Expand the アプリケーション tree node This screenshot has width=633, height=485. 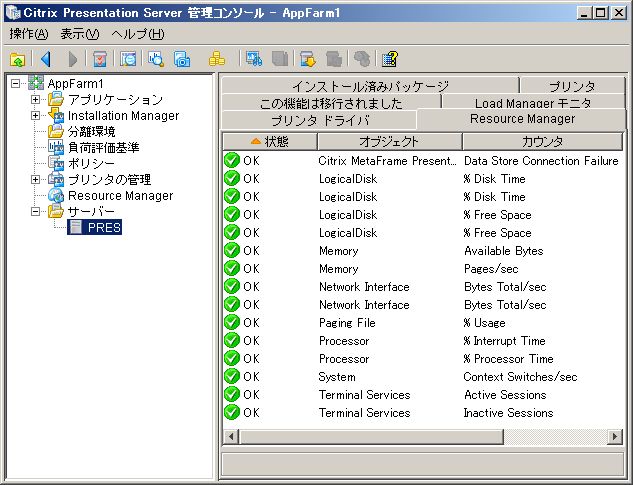click(36, 99)
